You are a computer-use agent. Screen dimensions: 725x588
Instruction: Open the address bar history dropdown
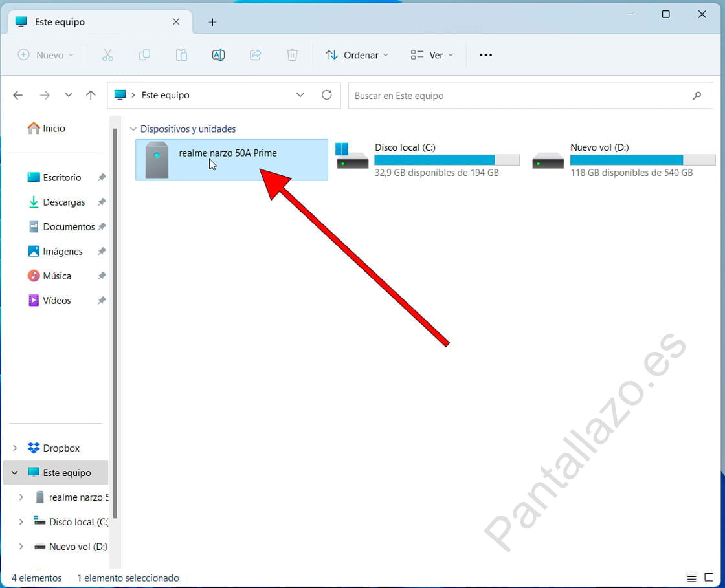point(300,95)
